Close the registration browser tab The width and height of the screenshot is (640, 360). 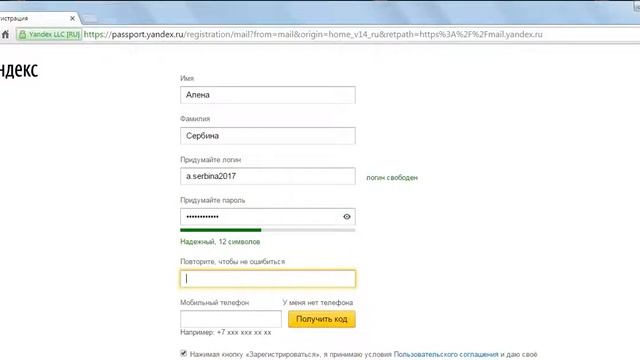tap(72, 18)
